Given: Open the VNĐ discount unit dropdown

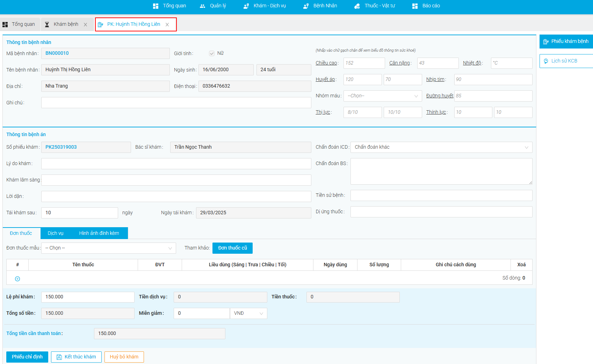Looking at the screenshot, I should [x=248, y=313].
